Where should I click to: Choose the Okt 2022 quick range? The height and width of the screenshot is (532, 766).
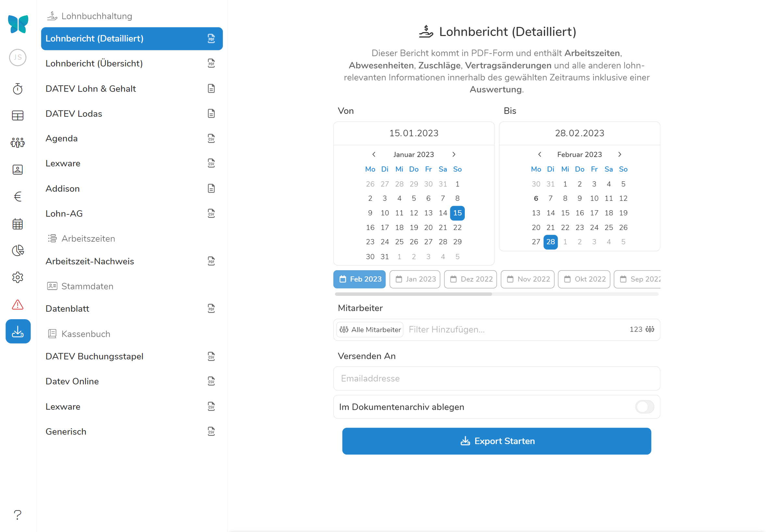584,279
